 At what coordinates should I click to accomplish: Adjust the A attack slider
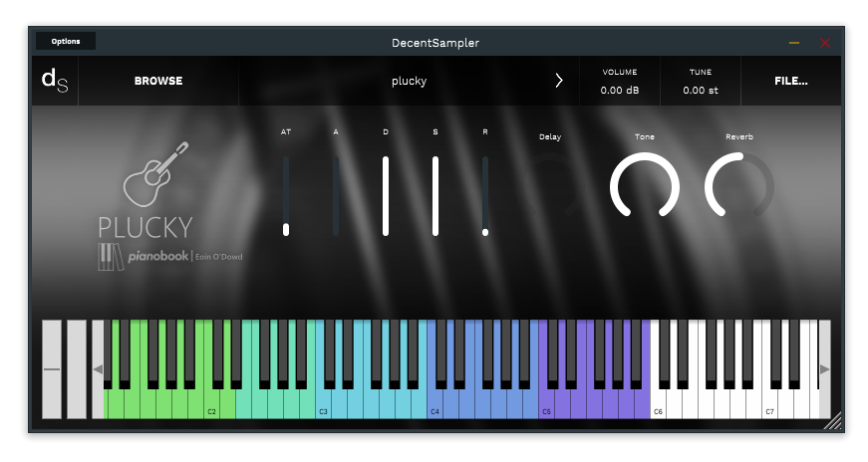[x=336, y=196]
